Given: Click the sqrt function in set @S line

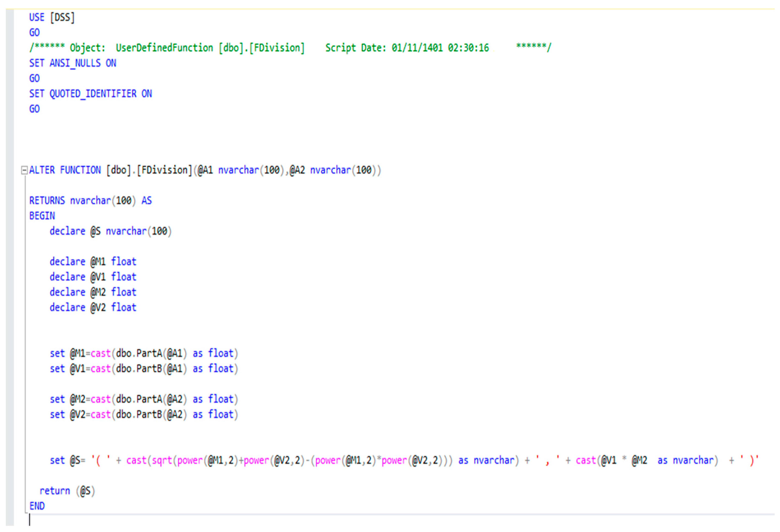Looking at the screenshot, I should [162, 461].
